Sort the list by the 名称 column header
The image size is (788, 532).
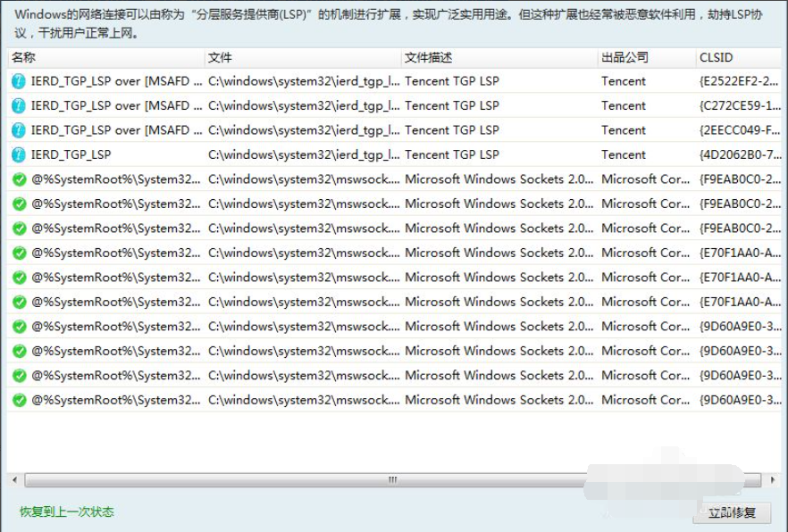tap(24, 58)
